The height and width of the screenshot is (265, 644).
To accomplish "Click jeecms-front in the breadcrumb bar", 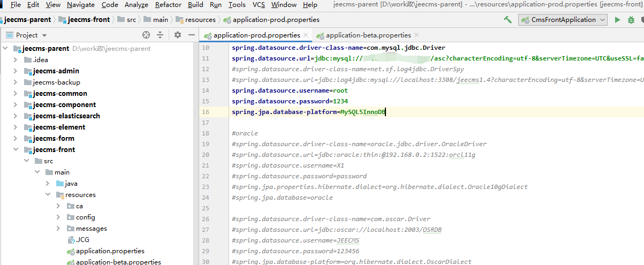I will click(x=89, y=20).
